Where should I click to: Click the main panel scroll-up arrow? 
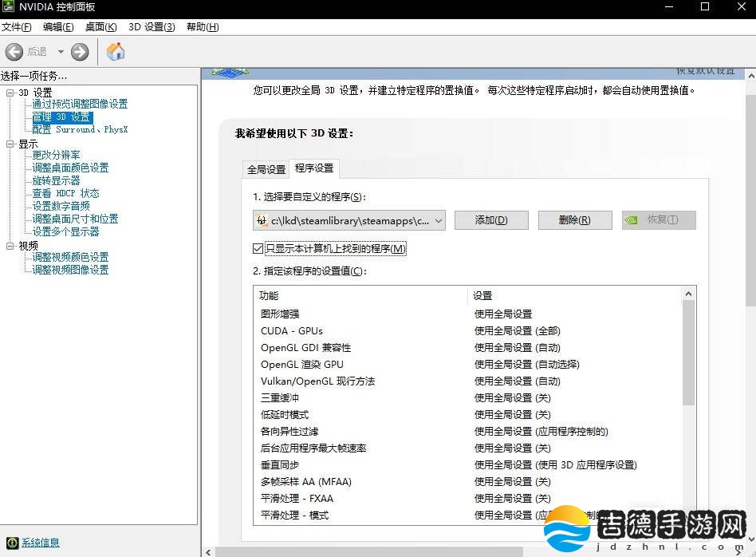(x=751, y=76)
